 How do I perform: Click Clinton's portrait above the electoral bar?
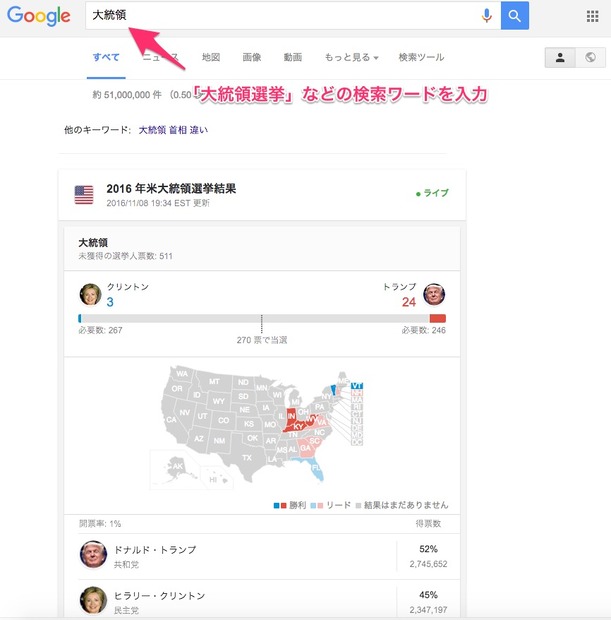click(x=90, y=294)
